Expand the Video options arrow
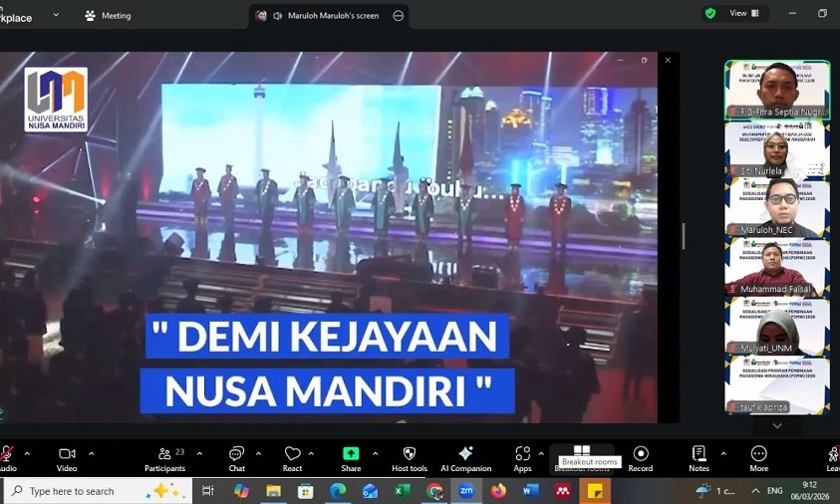Viewport: 840px width, 504px height. pos(92,453)
